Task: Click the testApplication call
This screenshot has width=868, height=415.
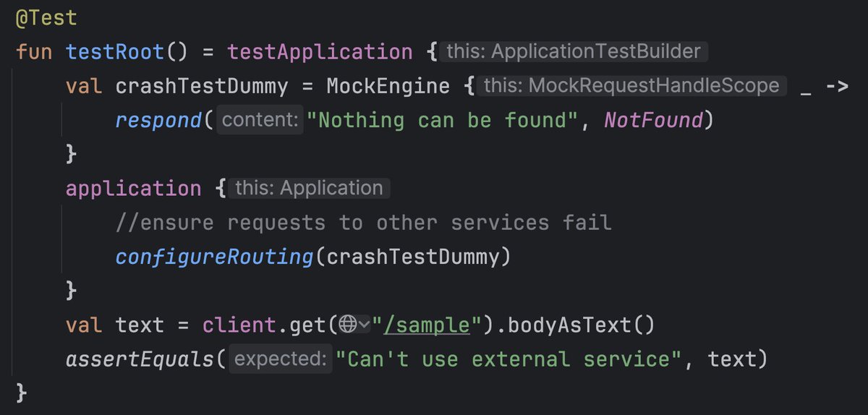Action: point(320,51)
